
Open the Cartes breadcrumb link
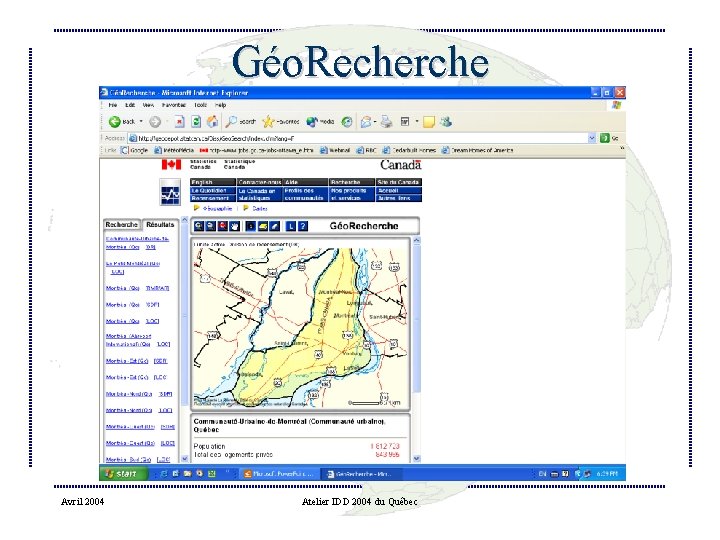click(259, 208)
